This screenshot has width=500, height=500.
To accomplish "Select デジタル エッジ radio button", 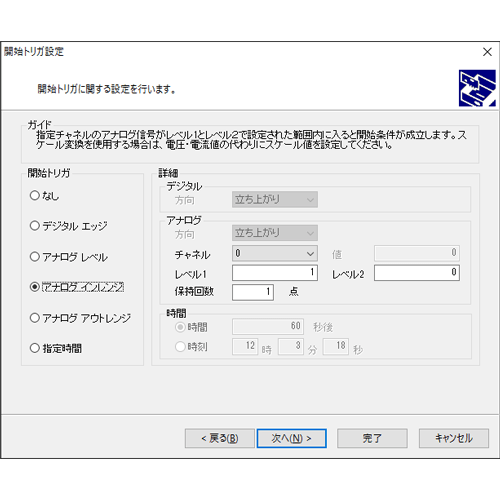I will pos(69,226).
